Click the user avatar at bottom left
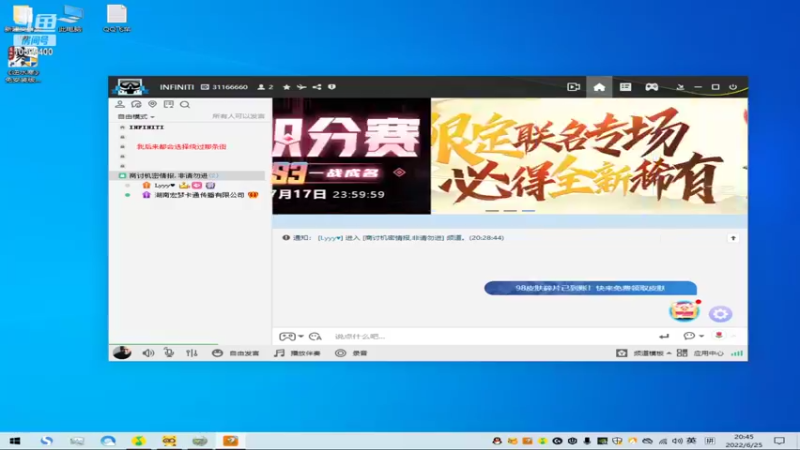The height and width of the screenshot is (450, 800). click(122, 353)
